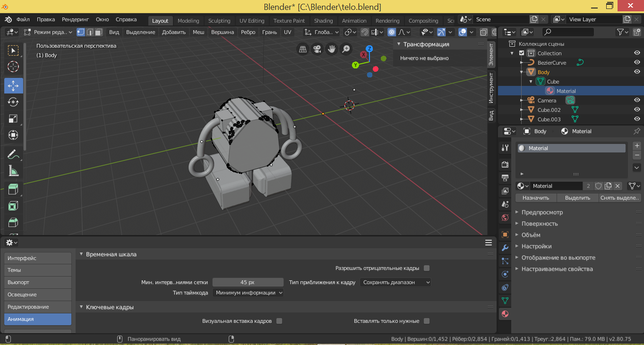Select the Inset Faces tool

13,206
